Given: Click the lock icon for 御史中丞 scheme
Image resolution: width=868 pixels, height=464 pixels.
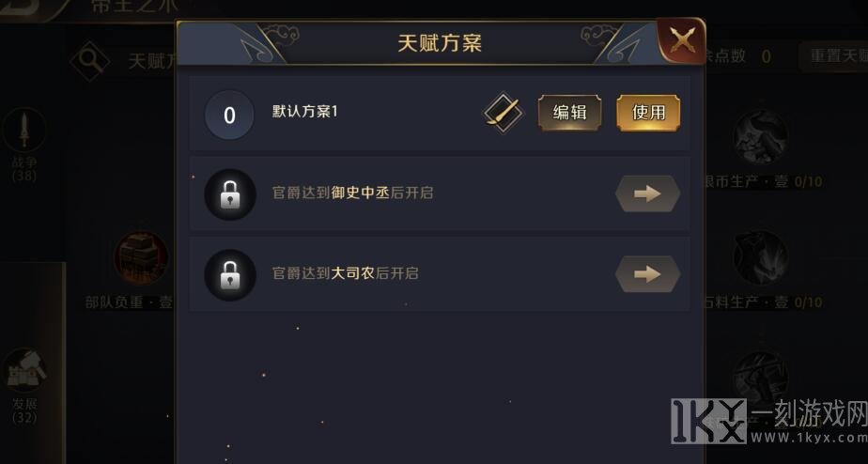Looking at the screenshot, I should click(230, 194).
